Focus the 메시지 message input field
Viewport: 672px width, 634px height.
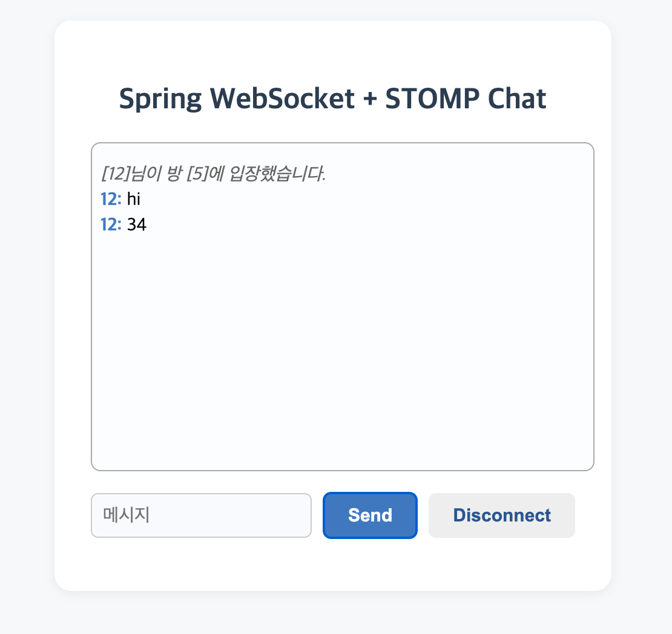[x=201, y=515]
